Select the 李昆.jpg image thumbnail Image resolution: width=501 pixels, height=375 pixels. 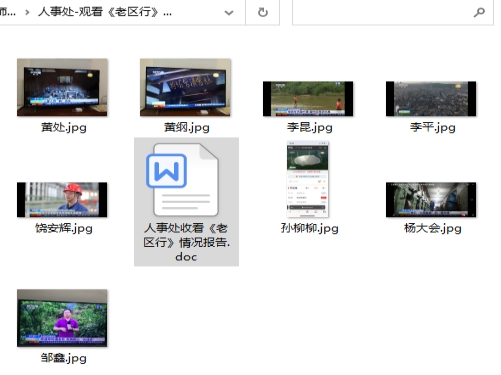(308, 99)
